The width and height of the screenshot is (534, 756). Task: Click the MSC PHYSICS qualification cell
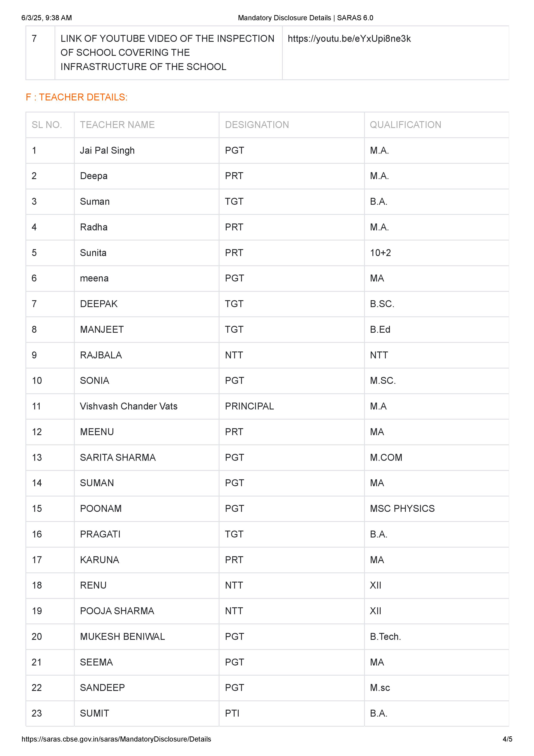coord(402,508)
